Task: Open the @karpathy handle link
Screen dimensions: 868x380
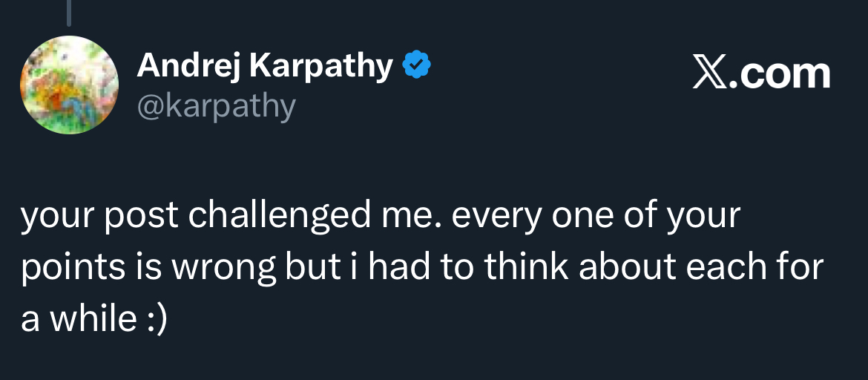Action: [216, 106]
